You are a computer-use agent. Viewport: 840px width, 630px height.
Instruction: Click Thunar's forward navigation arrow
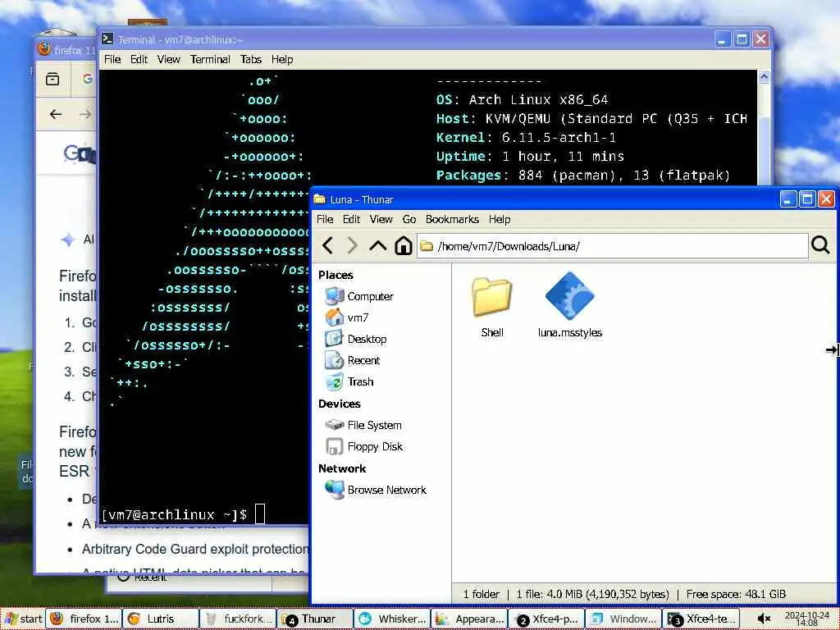click(x=352, y=246)
